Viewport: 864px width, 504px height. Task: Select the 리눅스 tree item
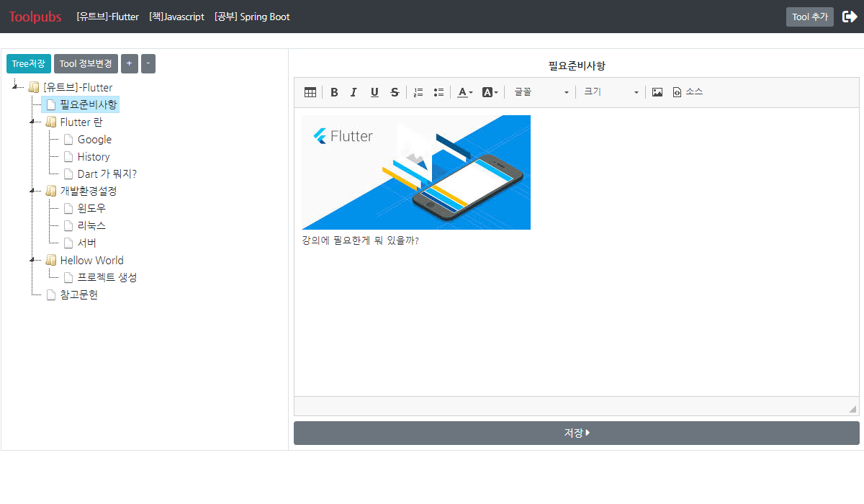coord(91,226)
